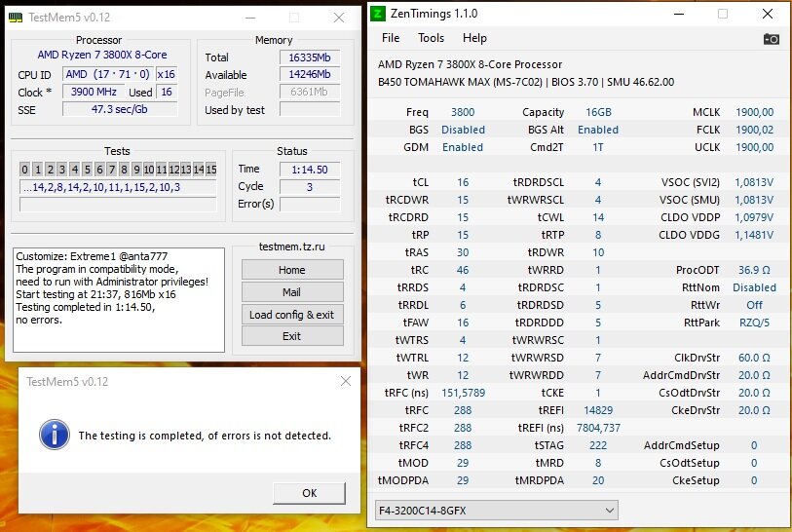792x532 pixels.
Task: Click the UCLK value 1900,00
Action: pyautogui.click(x=754, y=147)
